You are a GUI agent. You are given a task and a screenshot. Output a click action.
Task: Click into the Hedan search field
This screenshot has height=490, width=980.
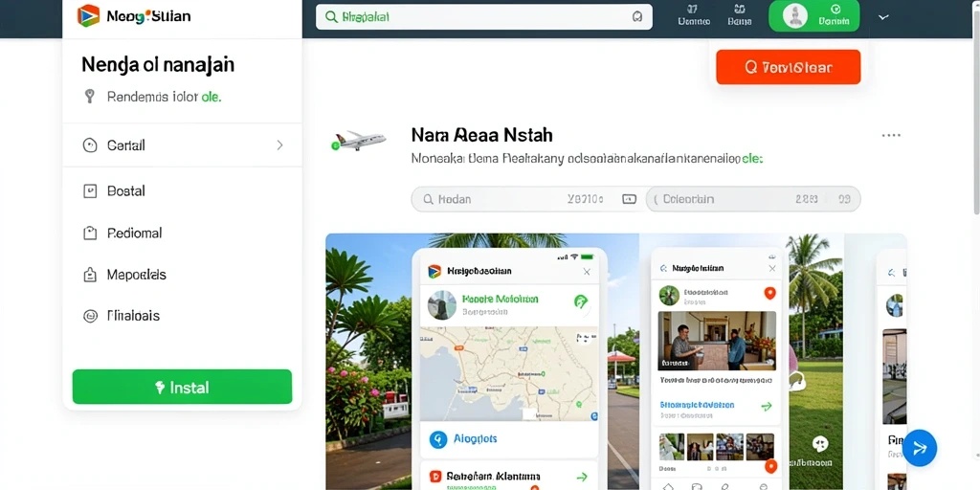(x=528, y=199)
